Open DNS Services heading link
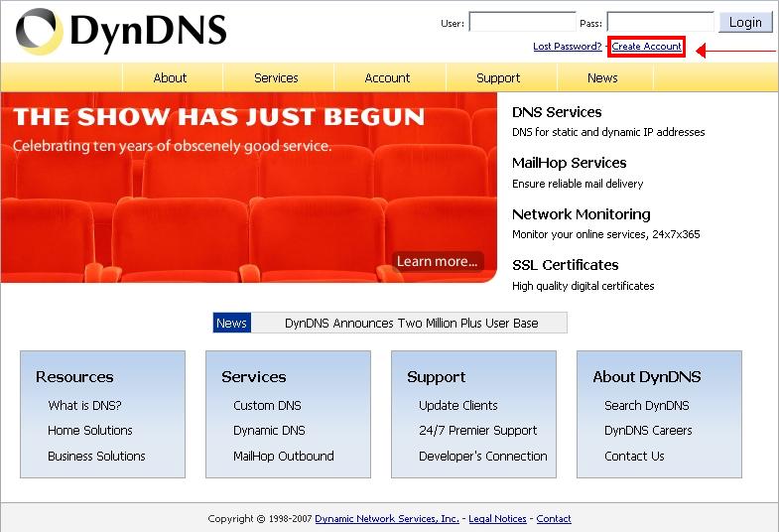779x532 pixels. pos(557,112)
